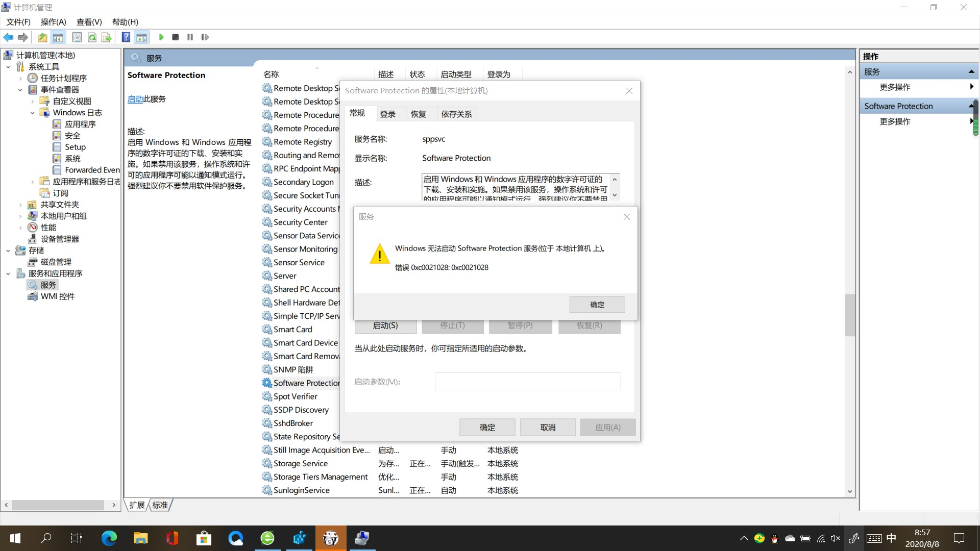
Task: Switch to 标准 view tab at bottom
Action: pyautogui.click(x=160, y=505)
